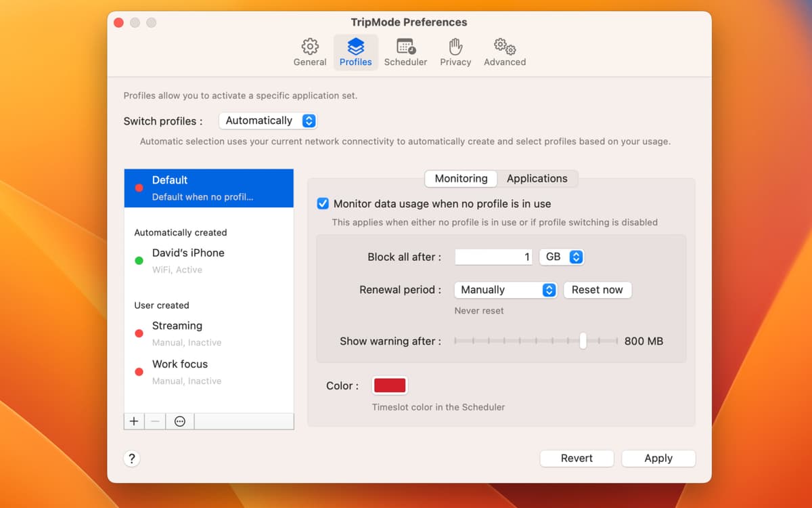Screen dimensions: 812x508
Task: Click the Block all after input field
Action: (494, 257)
